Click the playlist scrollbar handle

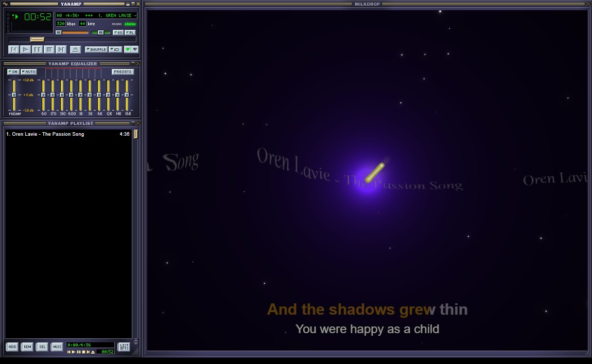coord(136,134)
